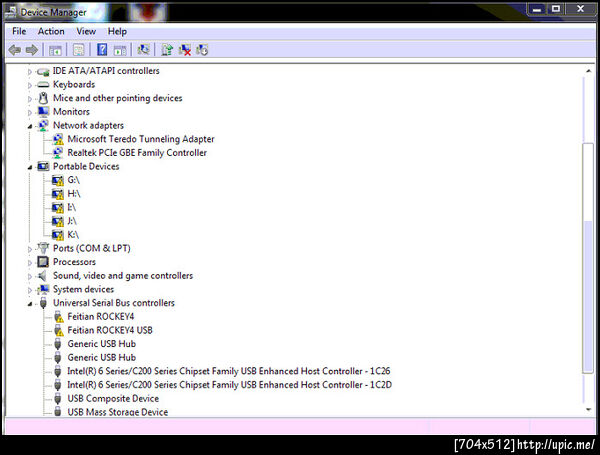
Task: Click the Disable device toolbar icon
Action: (202, 50)
